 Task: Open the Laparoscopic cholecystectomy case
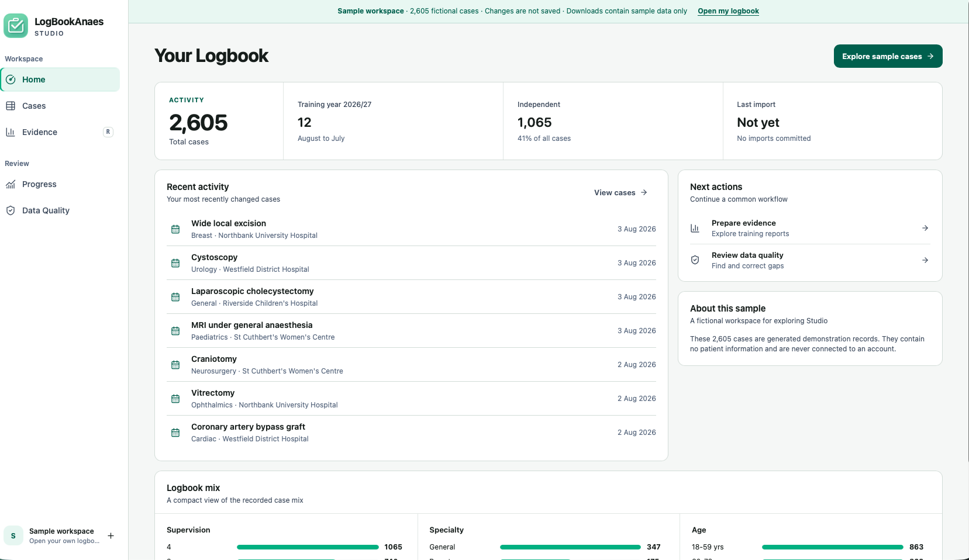pos(411,297)
